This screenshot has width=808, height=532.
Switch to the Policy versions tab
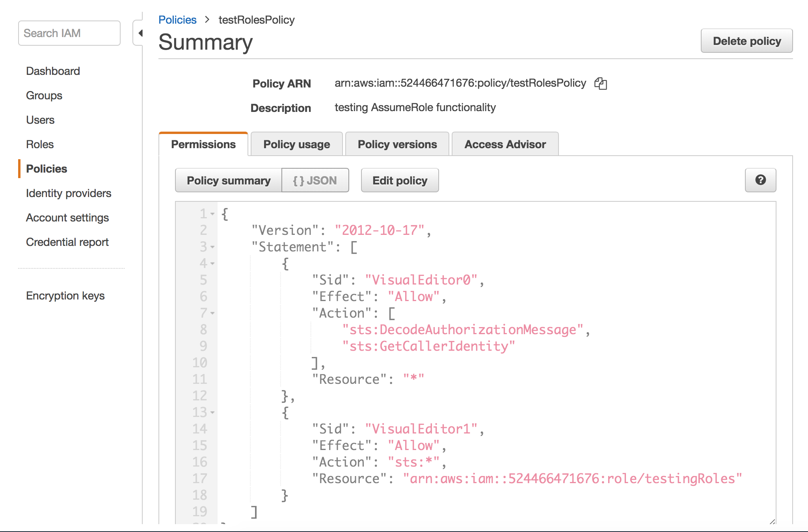click(397, 144)
